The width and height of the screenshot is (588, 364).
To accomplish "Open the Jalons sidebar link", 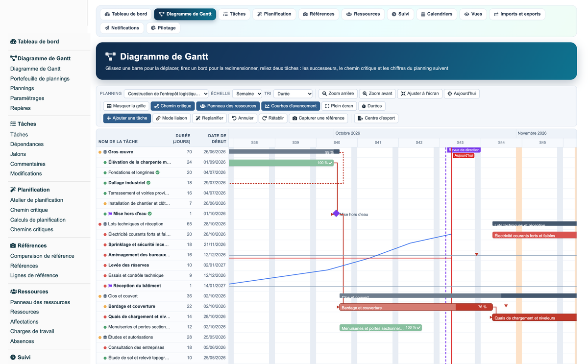I will (x=18, y=154).
